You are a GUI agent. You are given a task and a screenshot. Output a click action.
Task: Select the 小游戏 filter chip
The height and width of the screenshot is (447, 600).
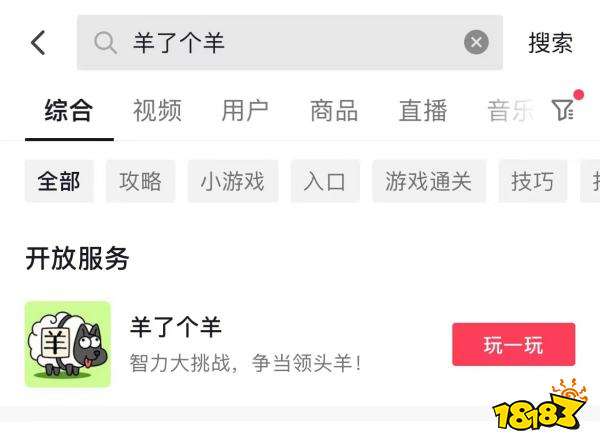(x=233, y=181)
